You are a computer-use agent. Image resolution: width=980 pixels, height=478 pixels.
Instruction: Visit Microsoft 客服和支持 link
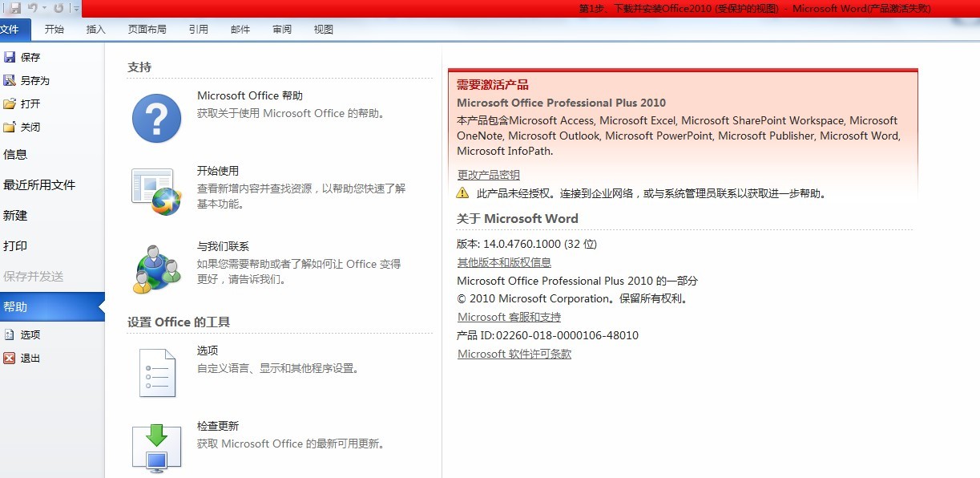[509, 316]
